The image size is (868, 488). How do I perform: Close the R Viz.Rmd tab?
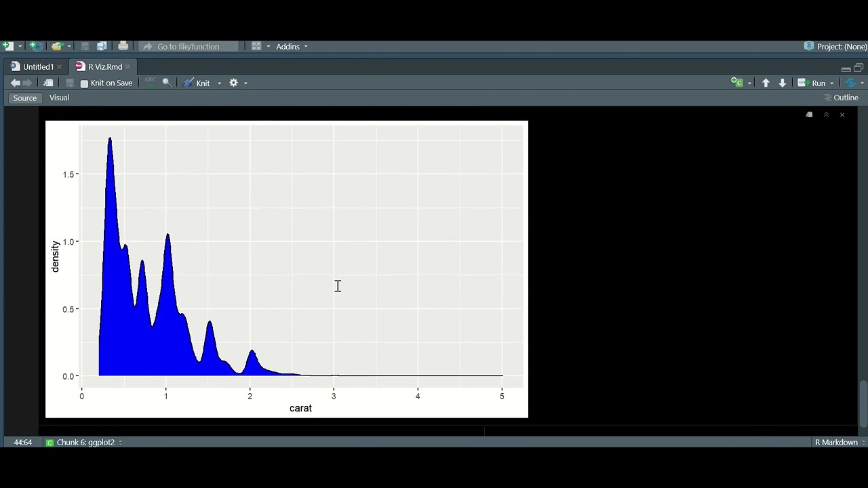click(x=127, y=66)
